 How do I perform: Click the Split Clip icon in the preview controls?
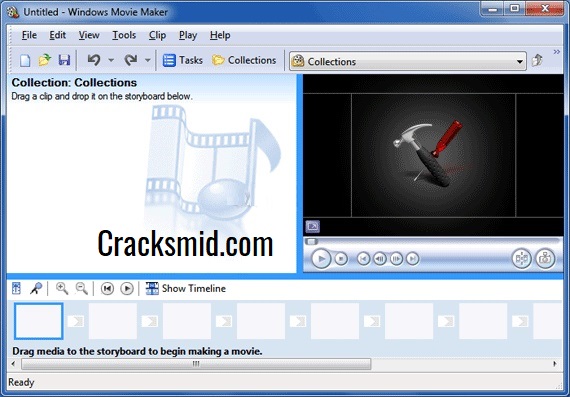(x=522, y=259)
